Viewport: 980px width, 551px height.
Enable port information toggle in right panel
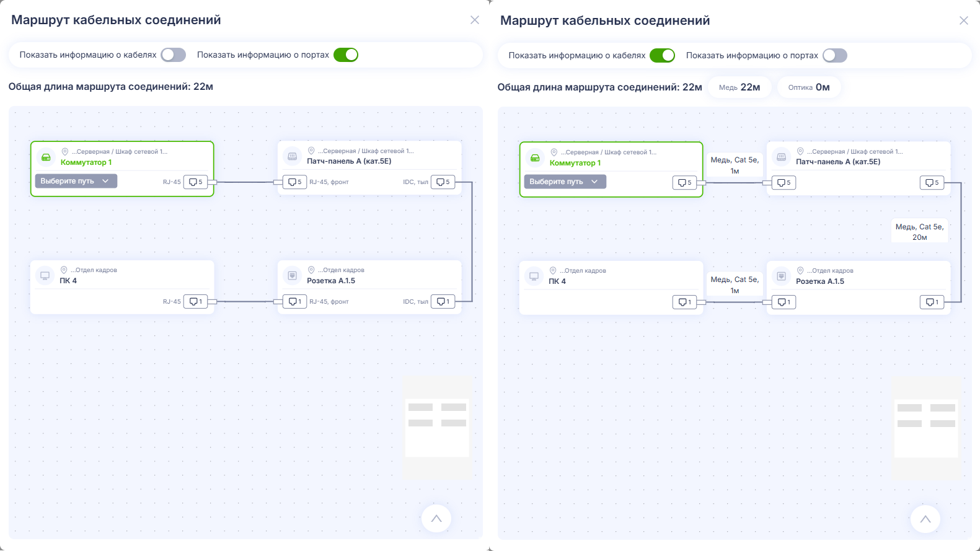pos(835,55)
